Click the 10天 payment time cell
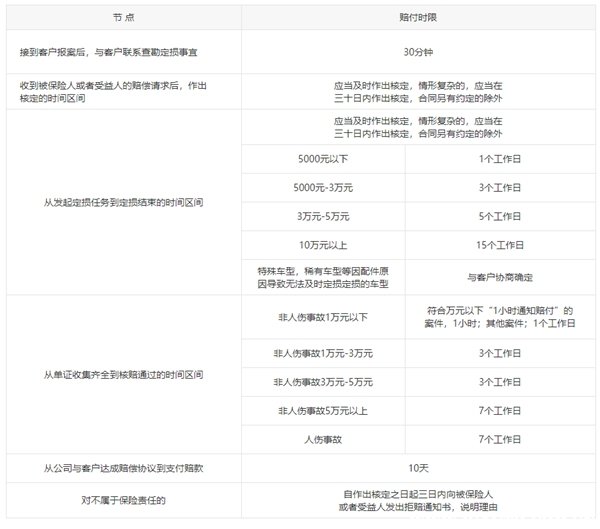Viewport: 600px width, 529px height. pyautogui.click(x=418, y=467)
